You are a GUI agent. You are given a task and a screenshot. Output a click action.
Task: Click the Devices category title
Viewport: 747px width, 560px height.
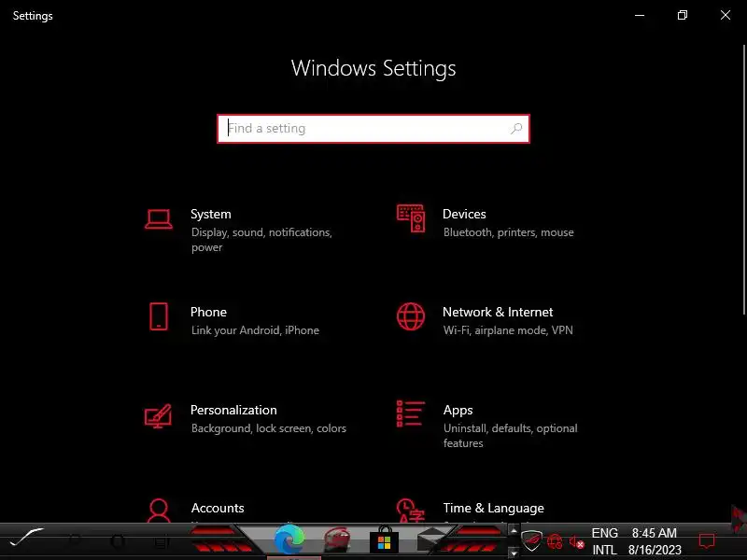click(x=464, y=215)
